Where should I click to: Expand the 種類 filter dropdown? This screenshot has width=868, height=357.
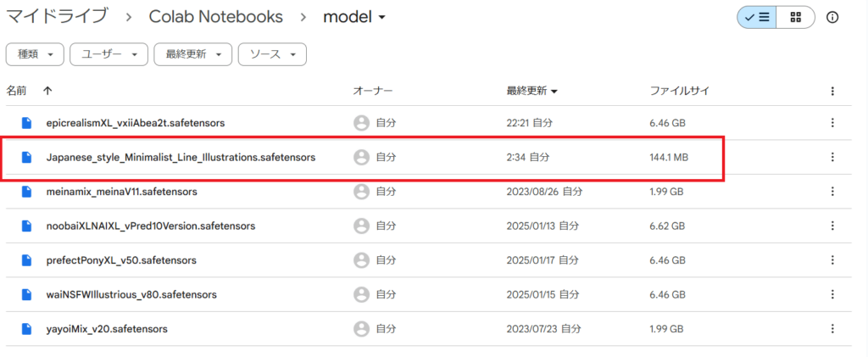[35, 54]
